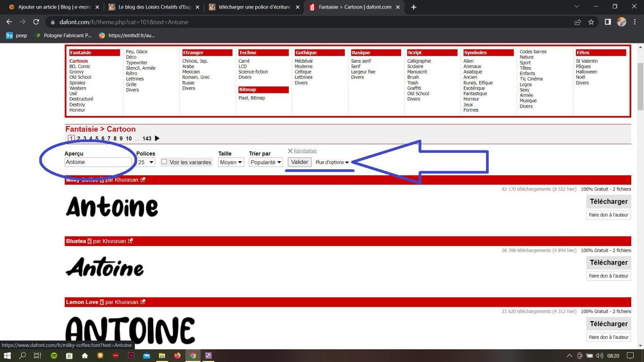Open the 'Trier par' Popularité dropdown
644x362 pixels.
(266, 162)
